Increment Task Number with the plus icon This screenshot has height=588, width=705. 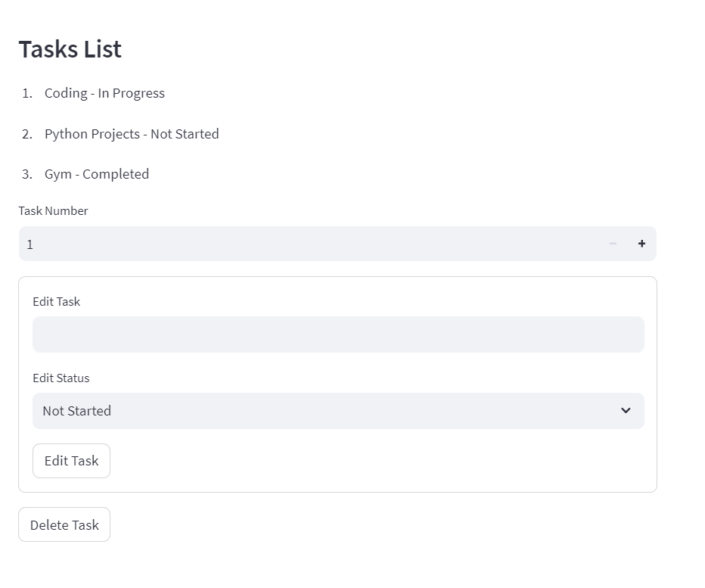(641, 244)
